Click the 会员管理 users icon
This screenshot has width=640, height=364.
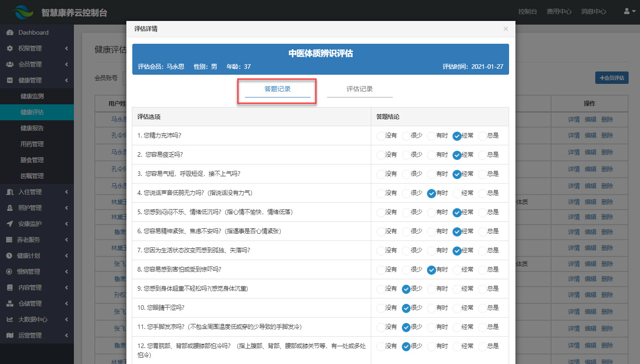coord(10,64)
